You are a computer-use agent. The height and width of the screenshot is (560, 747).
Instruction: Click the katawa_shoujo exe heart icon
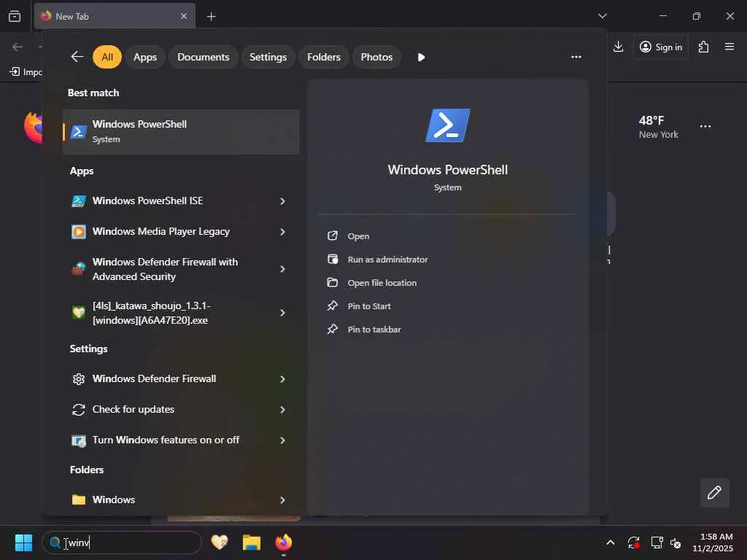tap(79, 313)
